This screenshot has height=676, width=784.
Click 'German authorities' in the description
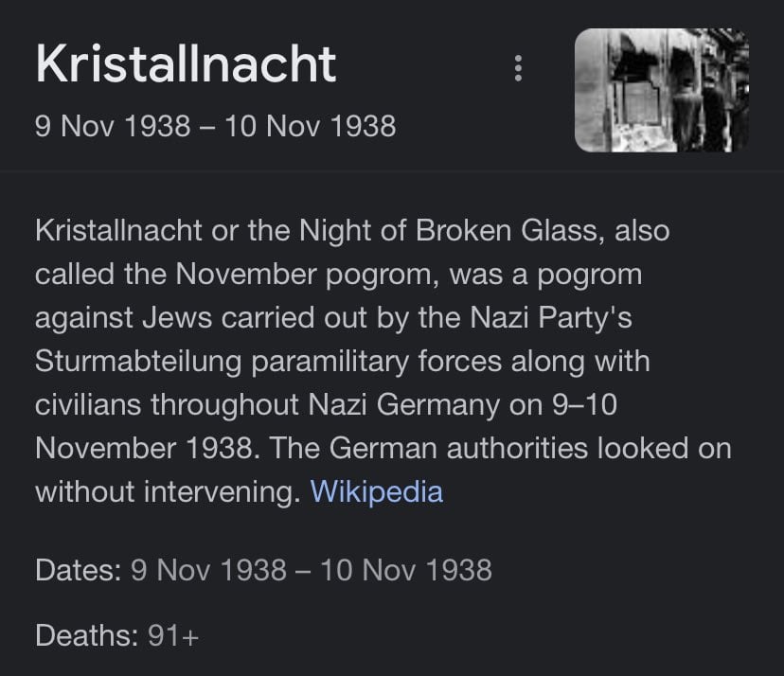point(458,448)
